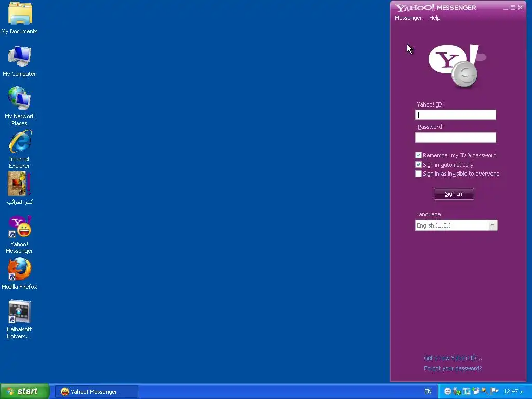This screenshot has height=399, width=532.
Task: Maximize the Yahoo! Messenger window
Action: 513,8
